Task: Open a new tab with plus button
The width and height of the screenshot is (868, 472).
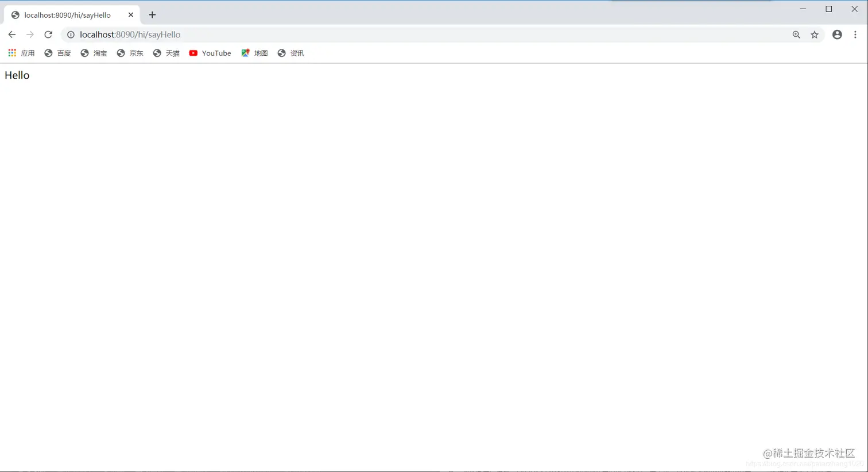Action: [x=152, y=15]
